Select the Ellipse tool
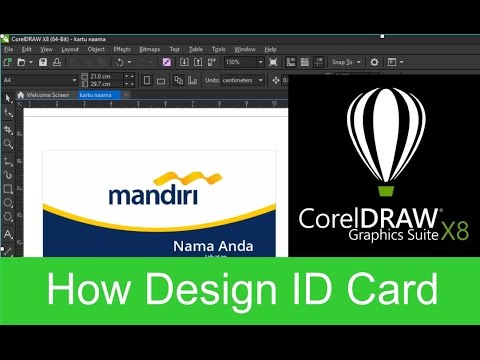Viewport: 480px width, 360px height. 8,203
